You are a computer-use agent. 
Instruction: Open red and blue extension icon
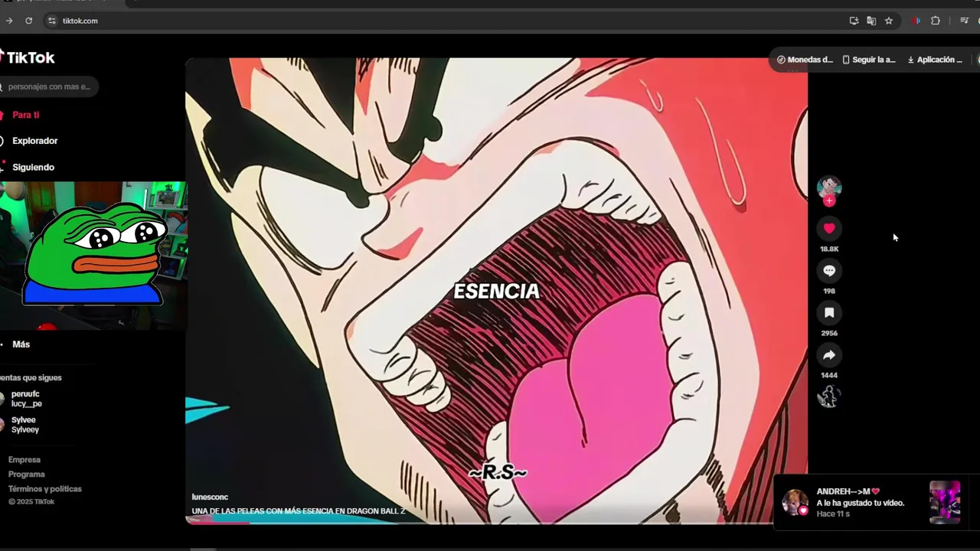point(916,21)
